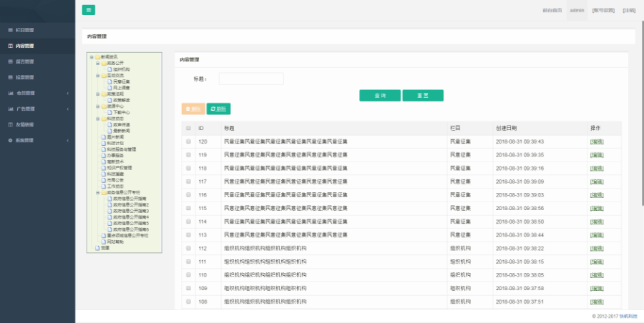Click the 重置 reset button
This screenshot has width=644, height=323.
tap(423, 95)
